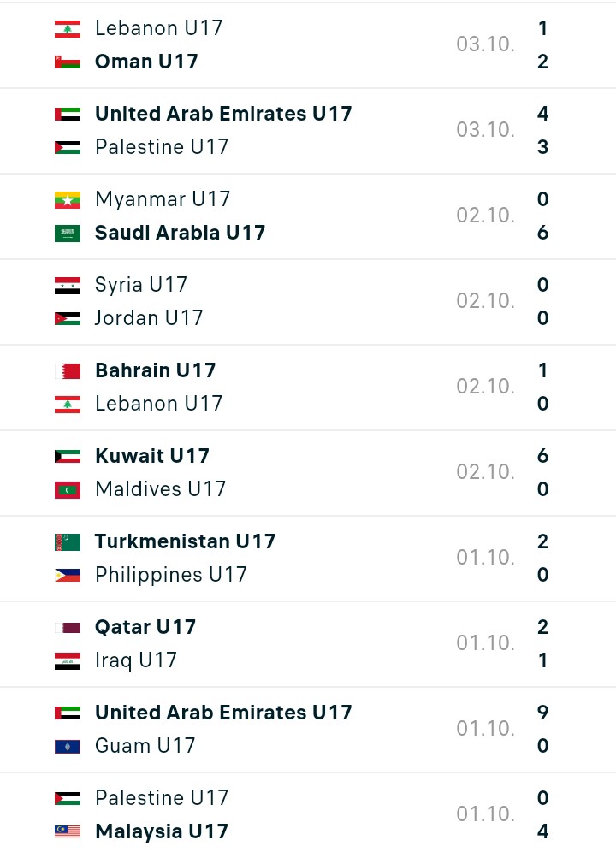Click the Maldives U17 flag icon
Image resolution: width=616 pixels, height=852 pixels.
(68, 490)
